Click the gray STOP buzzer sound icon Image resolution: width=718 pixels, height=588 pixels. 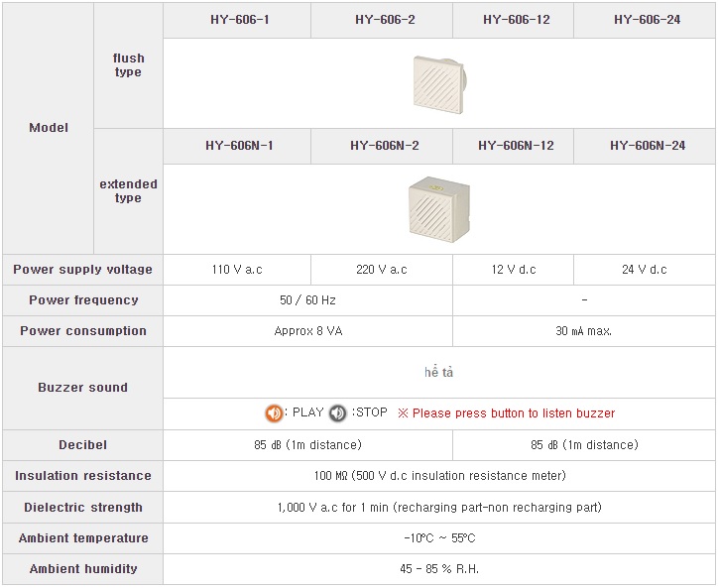[337, 413]
